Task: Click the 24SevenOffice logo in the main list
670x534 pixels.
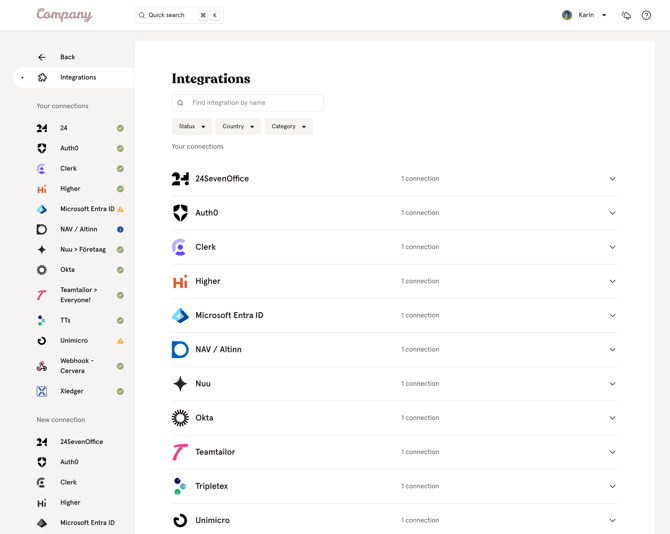Action: (x=180, y=179)
